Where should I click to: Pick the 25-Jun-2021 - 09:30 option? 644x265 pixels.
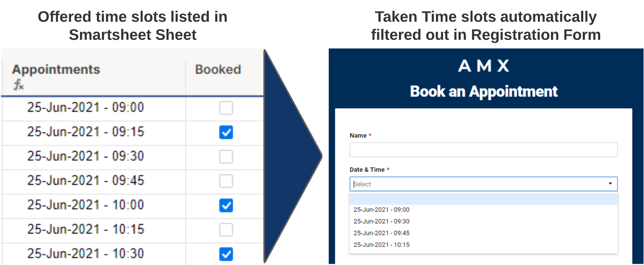381,221
